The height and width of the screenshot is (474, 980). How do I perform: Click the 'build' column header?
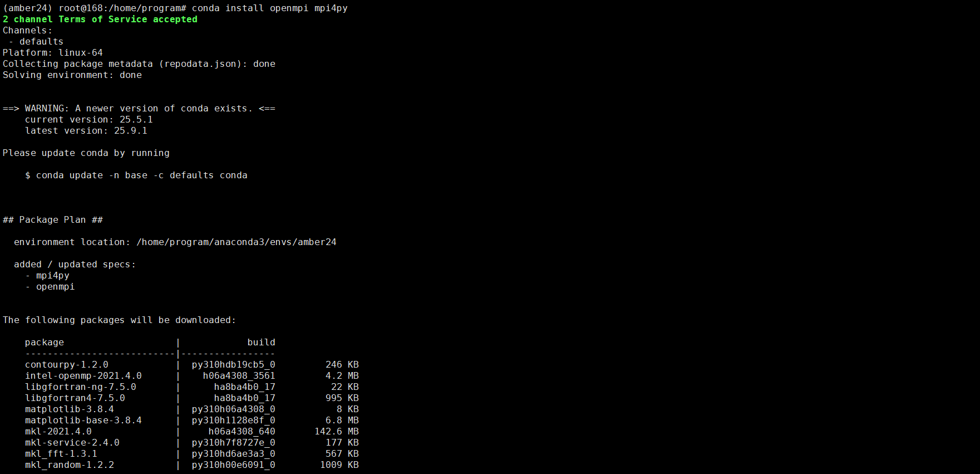pos(262,343)
